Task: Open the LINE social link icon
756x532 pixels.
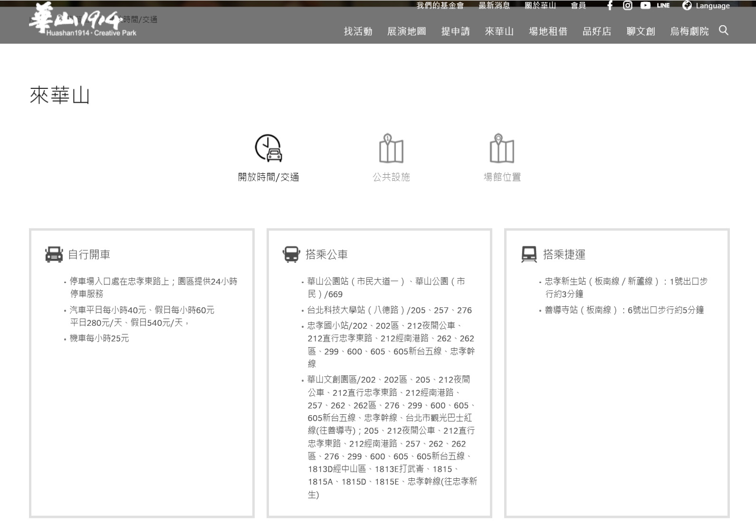Action: [663, 6]
